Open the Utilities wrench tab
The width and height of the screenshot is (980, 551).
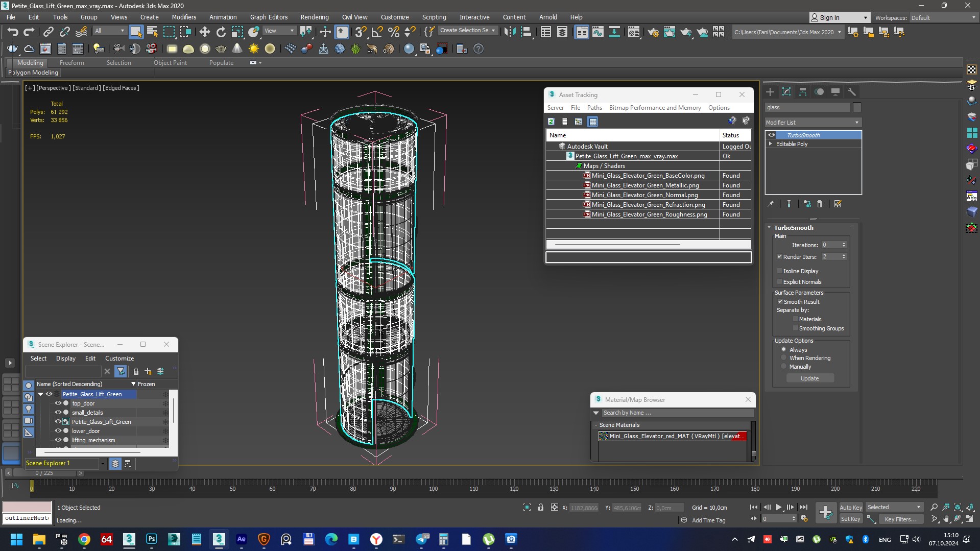click(x=852, y=92)
